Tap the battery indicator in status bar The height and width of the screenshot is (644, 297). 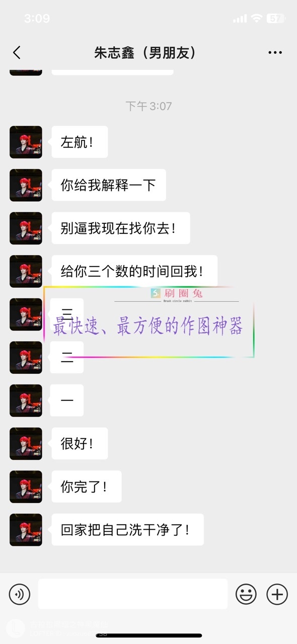click(x=276, y=19)
